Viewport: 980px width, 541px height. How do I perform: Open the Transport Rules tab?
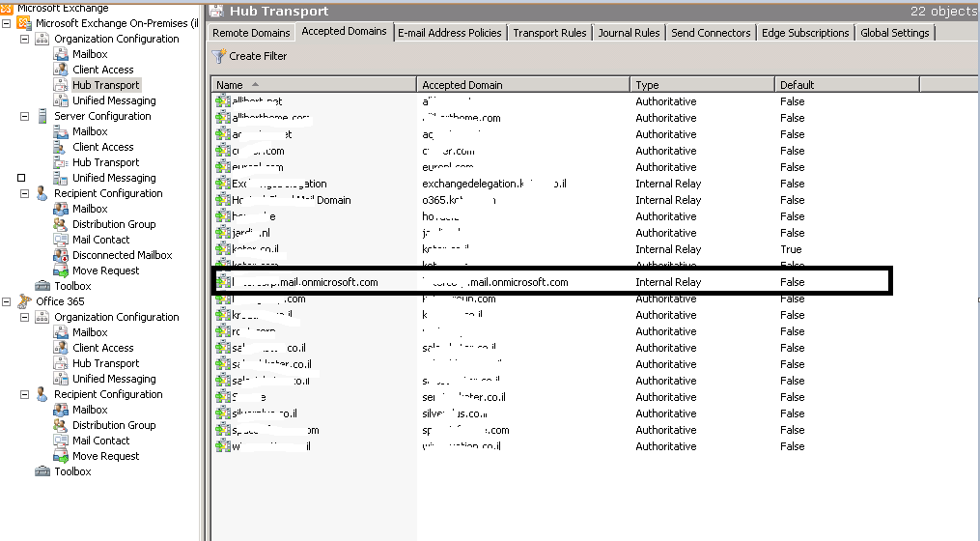(x=550, y=33)
